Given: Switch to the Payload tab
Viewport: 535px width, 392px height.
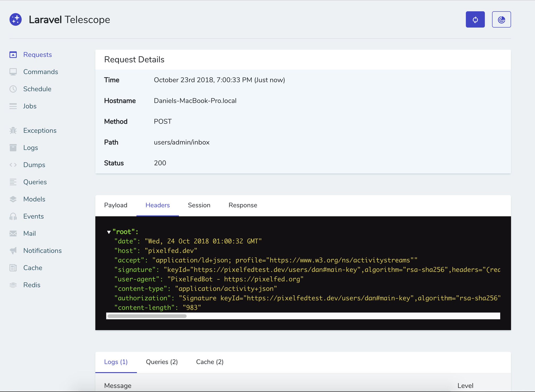Looking at the screenshot, I should click(x=116, y=205).
